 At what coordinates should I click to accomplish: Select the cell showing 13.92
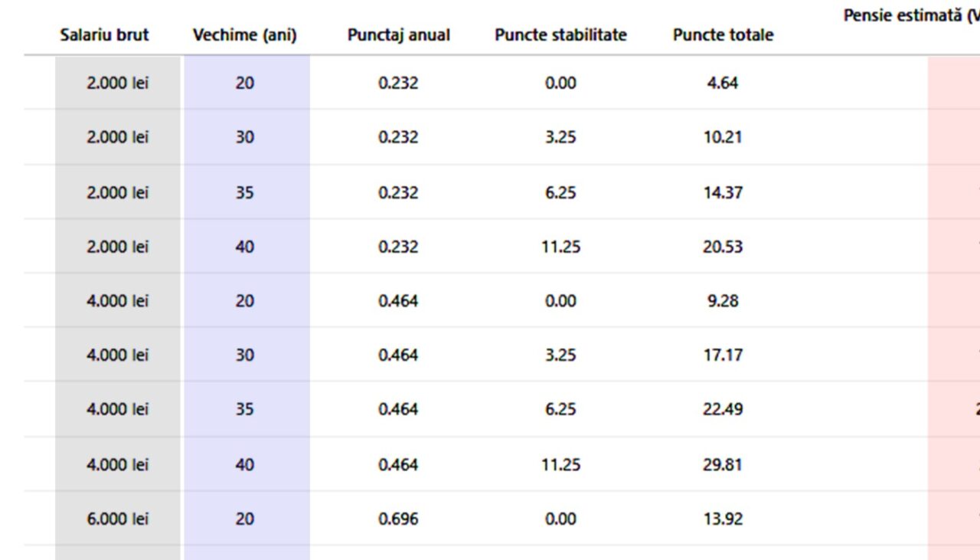723,519
